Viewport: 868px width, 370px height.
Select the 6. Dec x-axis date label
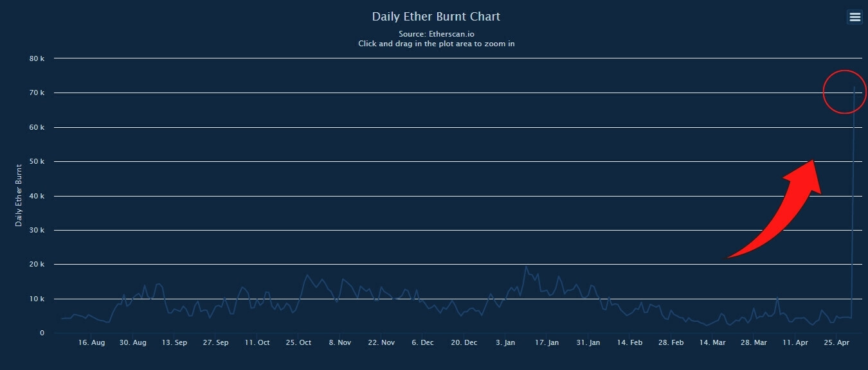[422, 343]
